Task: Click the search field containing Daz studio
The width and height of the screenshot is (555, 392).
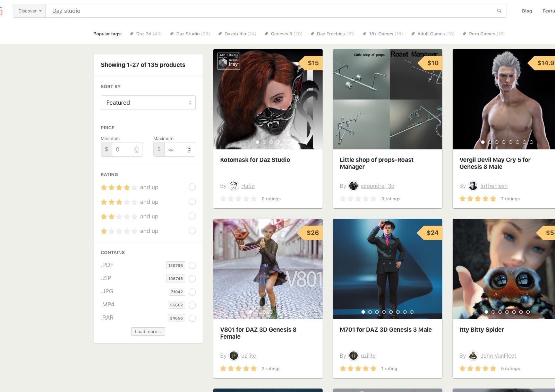Action: click(271, 11)
